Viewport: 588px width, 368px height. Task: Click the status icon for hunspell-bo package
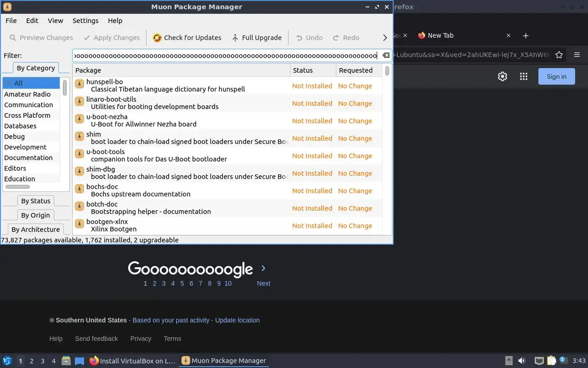coord(79,84)
